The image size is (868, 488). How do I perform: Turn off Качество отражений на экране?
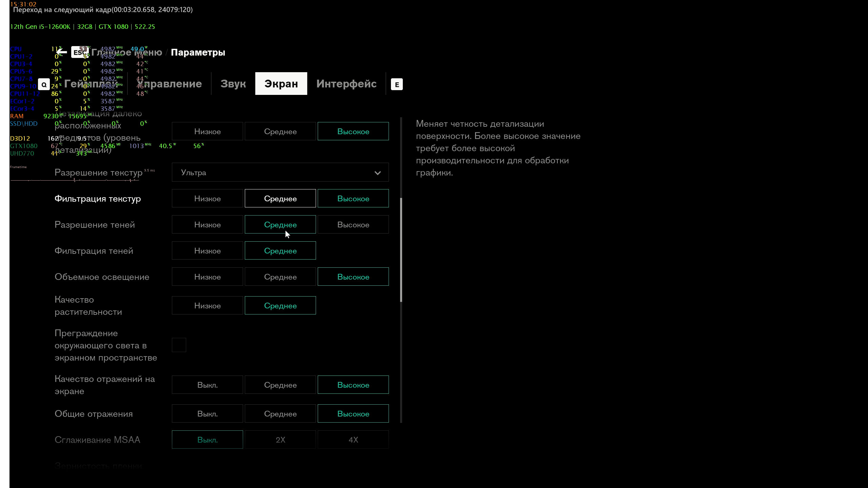207,385
